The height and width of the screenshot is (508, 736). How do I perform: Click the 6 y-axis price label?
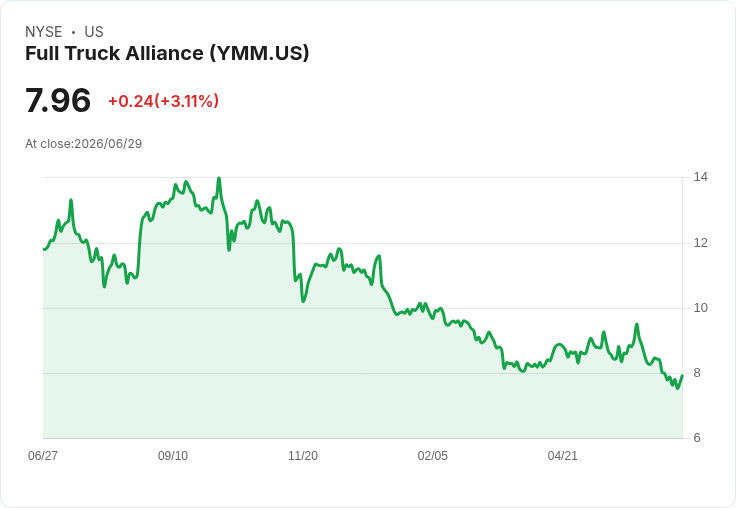[x=697, y=438]
